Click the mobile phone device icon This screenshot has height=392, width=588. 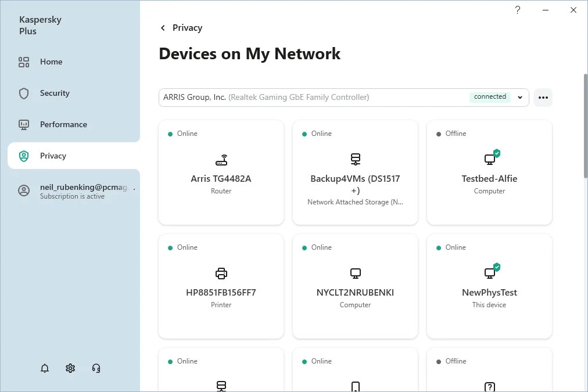coord(356,387)
